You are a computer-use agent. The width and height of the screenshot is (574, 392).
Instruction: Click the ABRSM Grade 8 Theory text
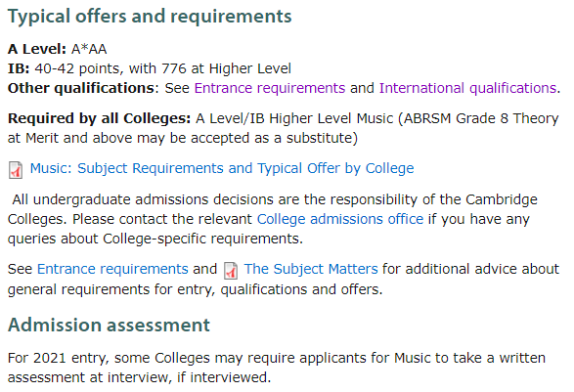tap(481, 119)
